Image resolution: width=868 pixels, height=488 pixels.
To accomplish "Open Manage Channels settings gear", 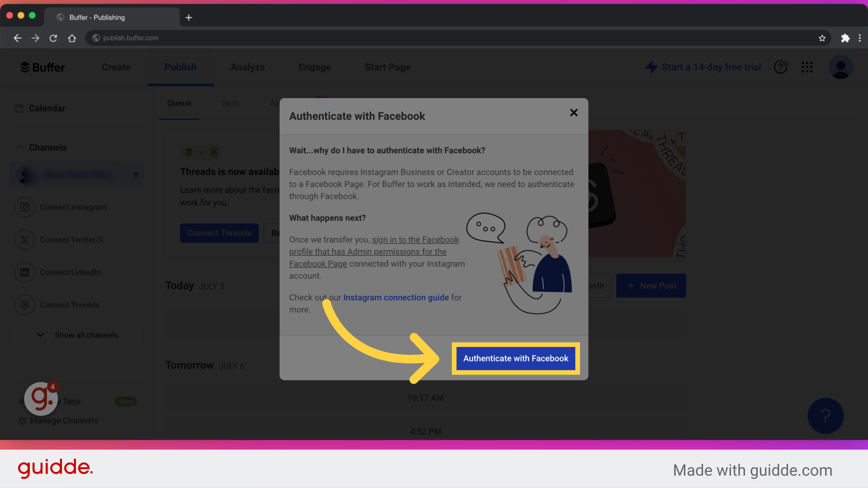I will tap(22, 420).
